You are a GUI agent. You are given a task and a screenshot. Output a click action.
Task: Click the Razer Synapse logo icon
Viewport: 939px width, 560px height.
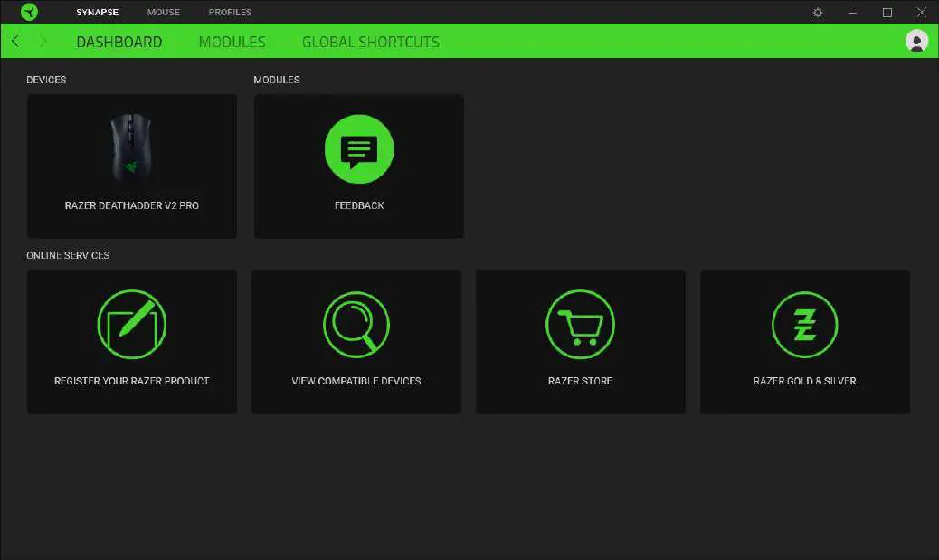point(29,12)
